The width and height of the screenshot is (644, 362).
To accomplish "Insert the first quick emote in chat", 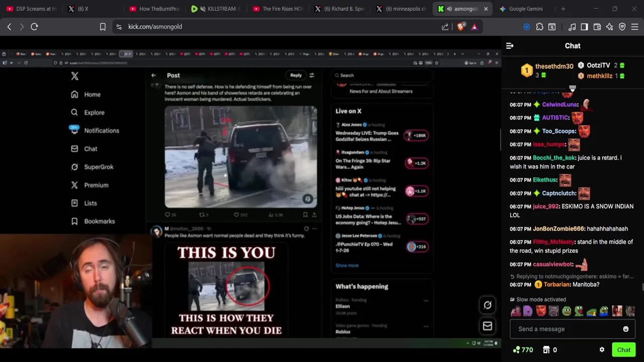I will point(516,311).
